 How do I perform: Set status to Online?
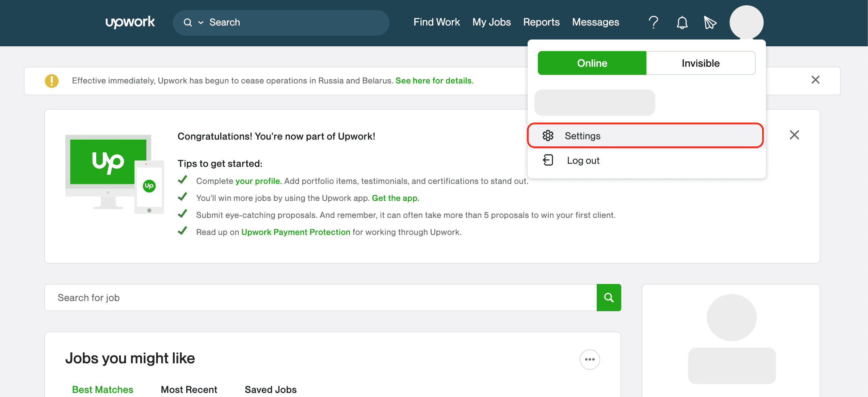pos(592,63)
